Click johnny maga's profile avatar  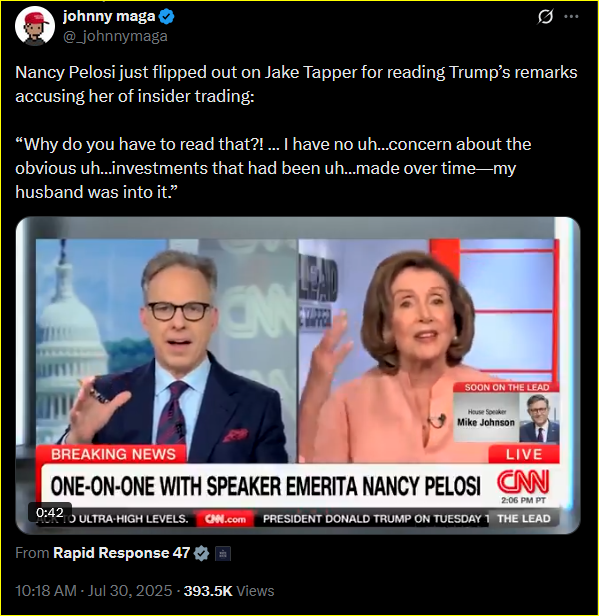click(x=35, y=26)
